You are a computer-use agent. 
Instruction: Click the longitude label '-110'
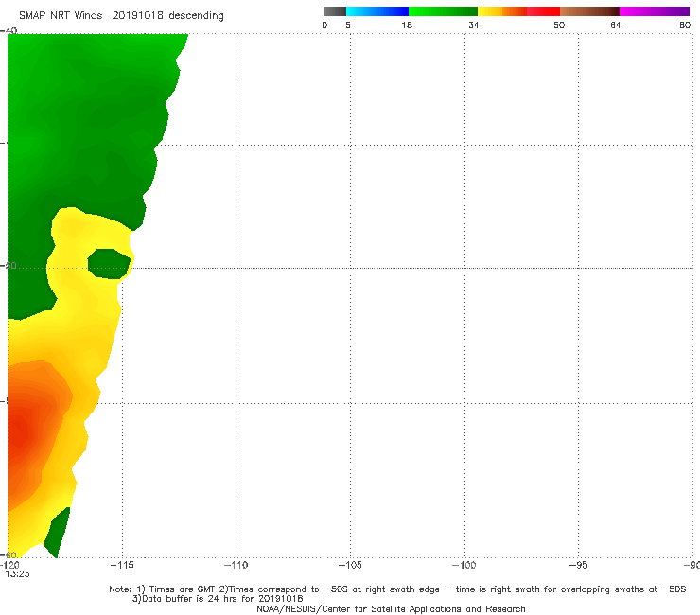[x=236, y=565]
